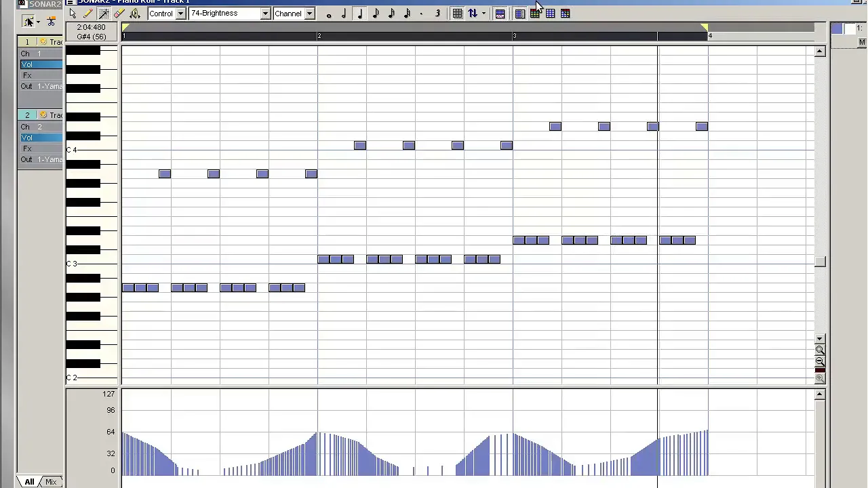The image size is (868, 488).
Task: Click the green grid view icon
Action: [x=535, y=14]
